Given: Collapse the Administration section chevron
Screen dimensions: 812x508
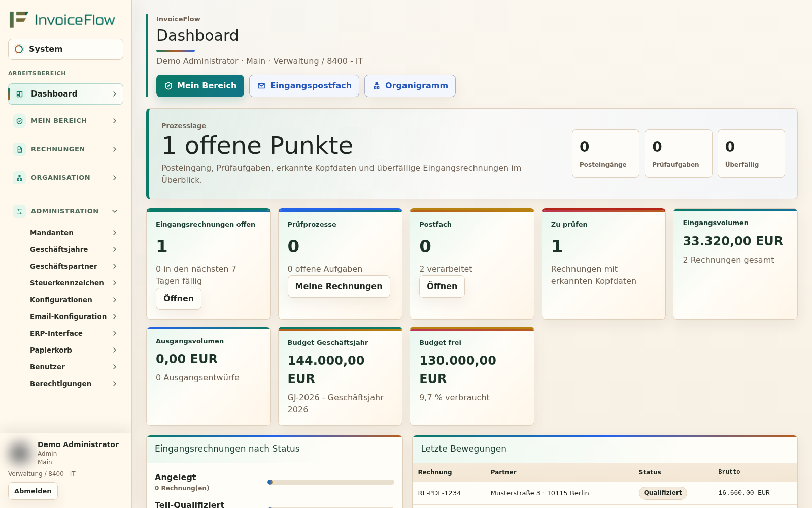Looking at the screenshot, I should pos(115,211).
